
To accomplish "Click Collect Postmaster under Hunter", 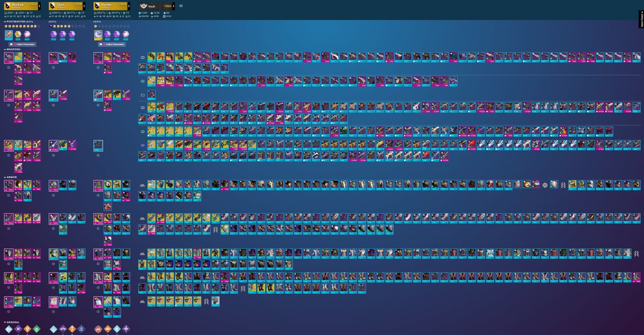I will tap(112, 44).
